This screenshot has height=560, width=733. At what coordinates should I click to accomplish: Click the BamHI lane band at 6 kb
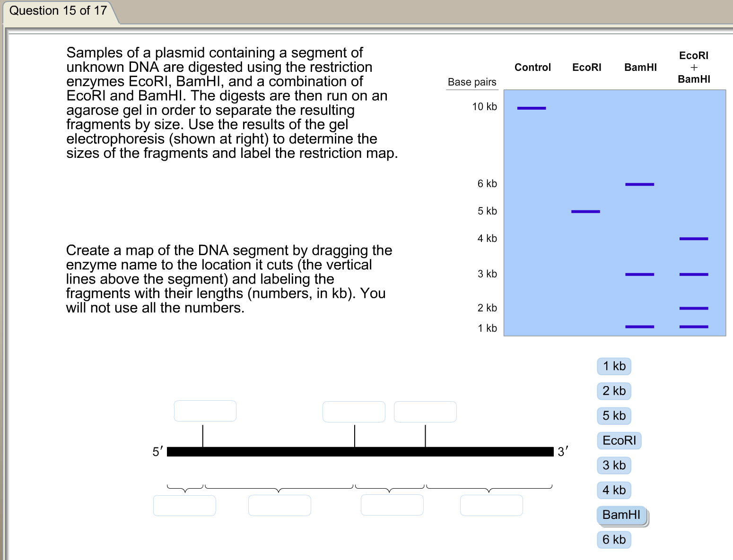tap(639, 184)
